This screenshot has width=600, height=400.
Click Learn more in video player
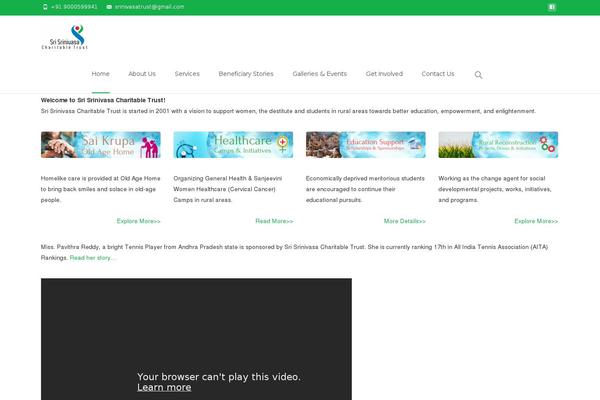point(164,387)
